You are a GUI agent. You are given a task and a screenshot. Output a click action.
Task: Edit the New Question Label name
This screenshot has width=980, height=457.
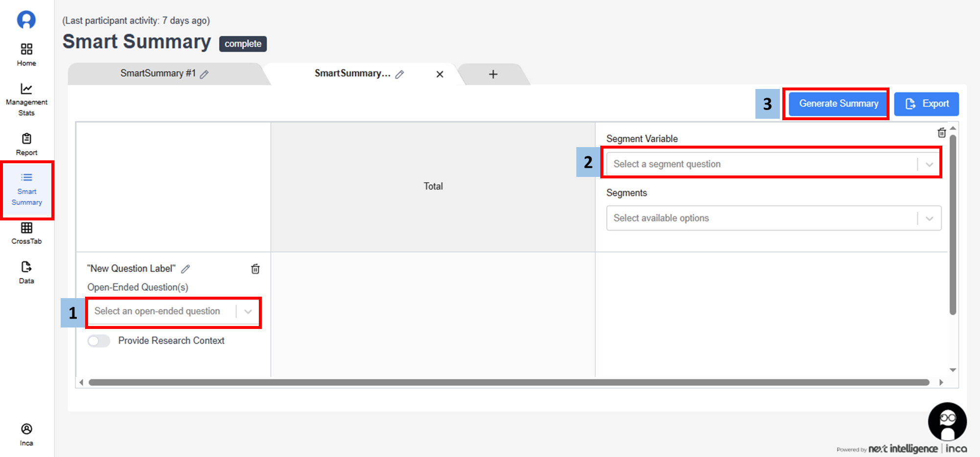[x=185, y=269]
